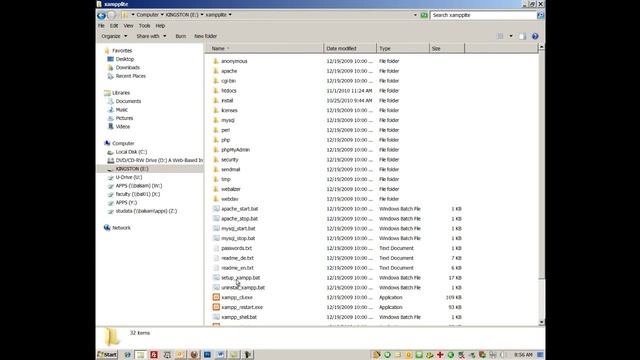This screenshot has height=360, width=640.
Task: Sort by the Date modified column header
Action: click(350, 49)
